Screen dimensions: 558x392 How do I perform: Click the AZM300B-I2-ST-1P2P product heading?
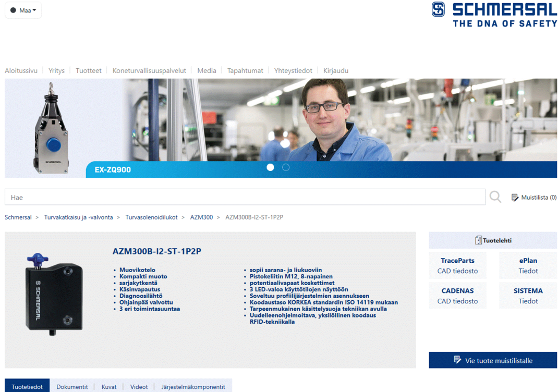(157, 251)
